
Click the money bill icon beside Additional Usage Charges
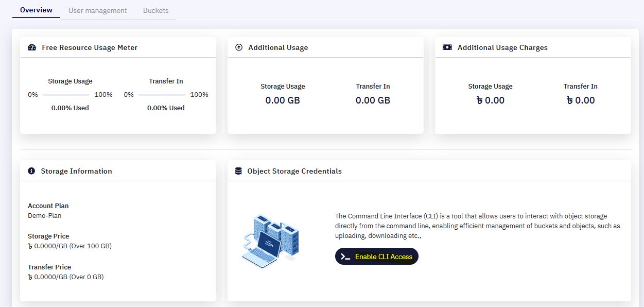point(447,47)
